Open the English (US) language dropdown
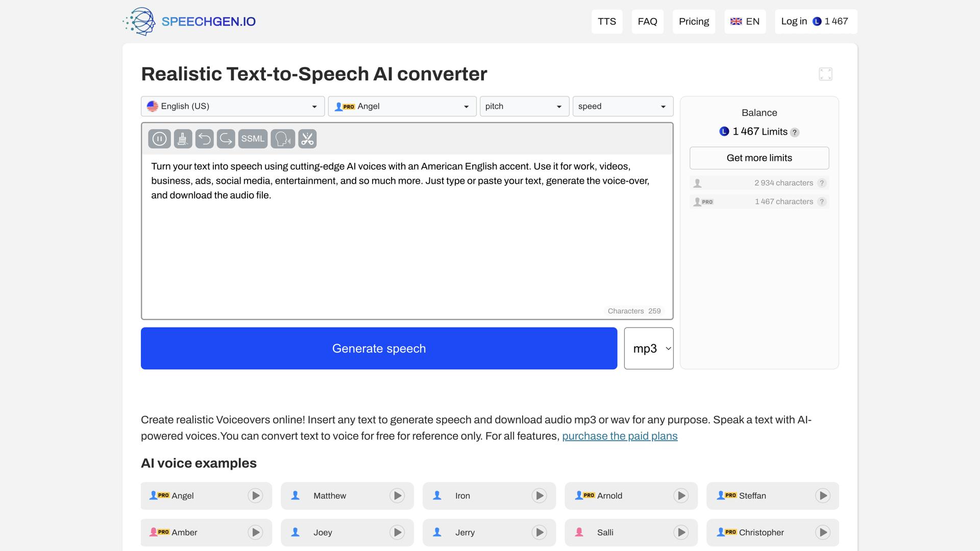 pos(232,106)
